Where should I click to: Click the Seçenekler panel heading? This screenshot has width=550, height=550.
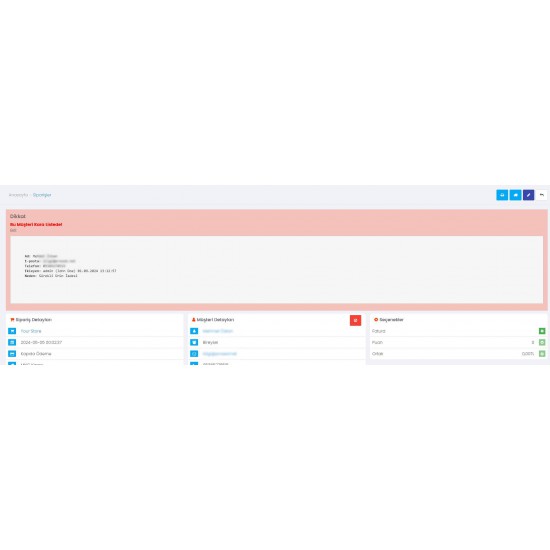click(x=391, y=320)
